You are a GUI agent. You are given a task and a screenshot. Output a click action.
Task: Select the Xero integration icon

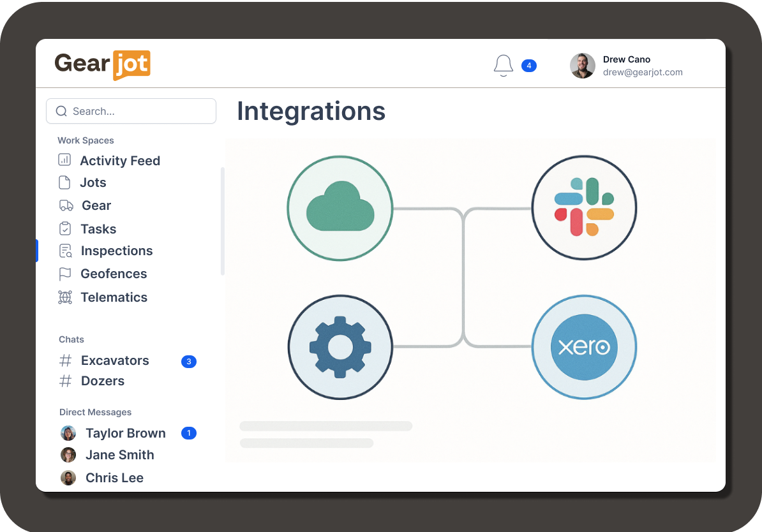(x=584, y=348)
